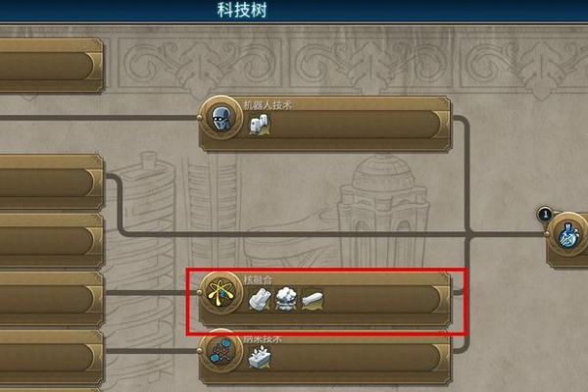This screenshot has width=588, height=392.
Task: Select the empty bar area of 纳米技术 box
Action: tap(355, 357)
